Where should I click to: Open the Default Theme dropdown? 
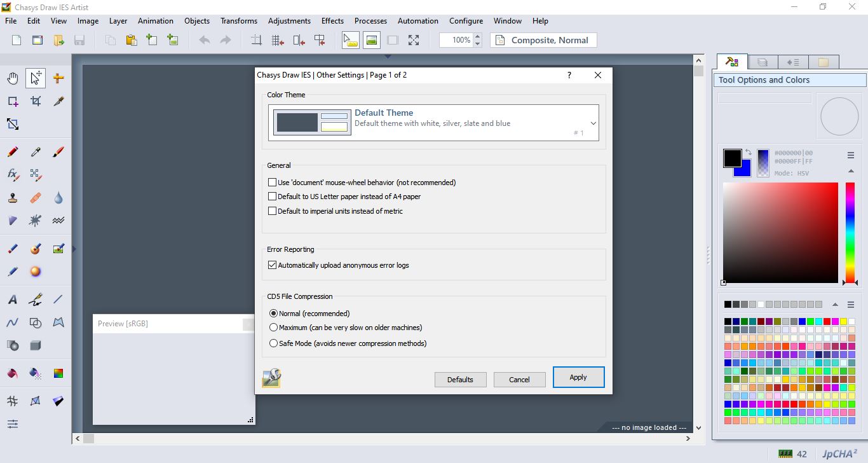tap(433, 123)
